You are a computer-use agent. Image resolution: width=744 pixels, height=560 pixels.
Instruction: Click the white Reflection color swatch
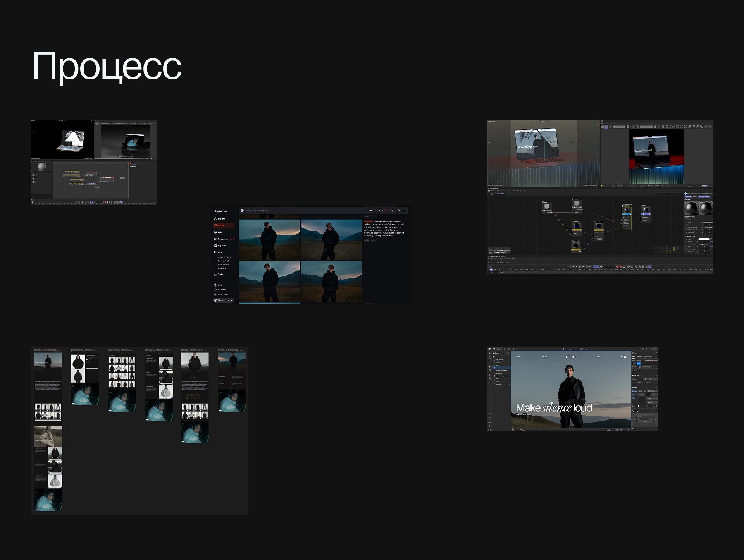[x=704, y=239]
